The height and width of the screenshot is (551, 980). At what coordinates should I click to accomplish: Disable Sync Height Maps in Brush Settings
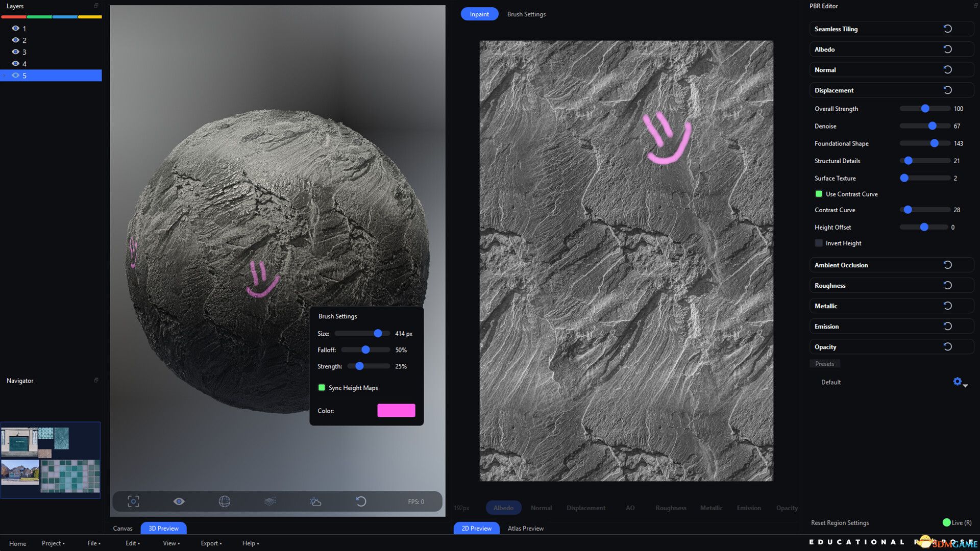tap(322, 387)
